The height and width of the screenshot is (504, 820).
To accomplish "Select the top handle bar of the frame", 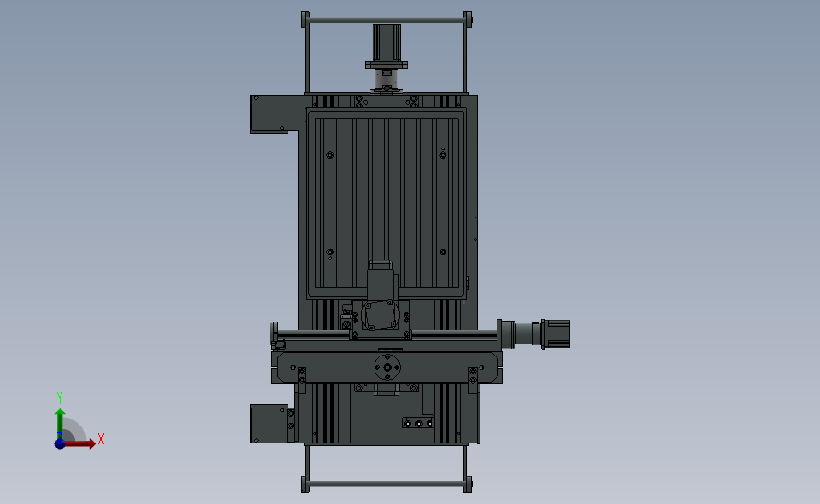I will (387, 21).
